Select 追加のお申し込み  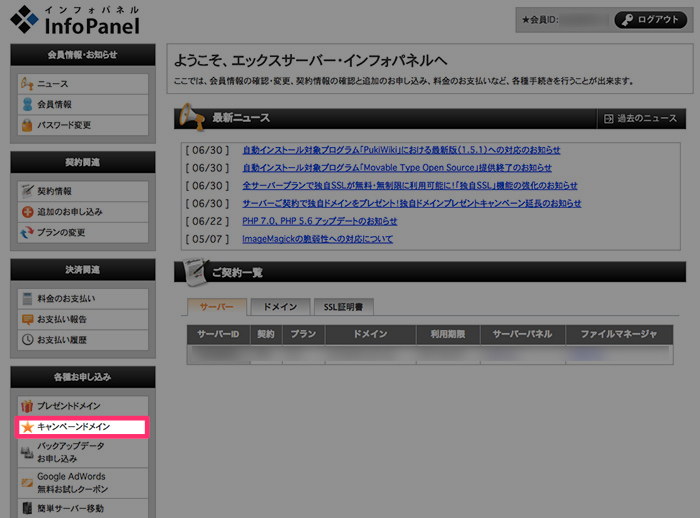(83, 212)
